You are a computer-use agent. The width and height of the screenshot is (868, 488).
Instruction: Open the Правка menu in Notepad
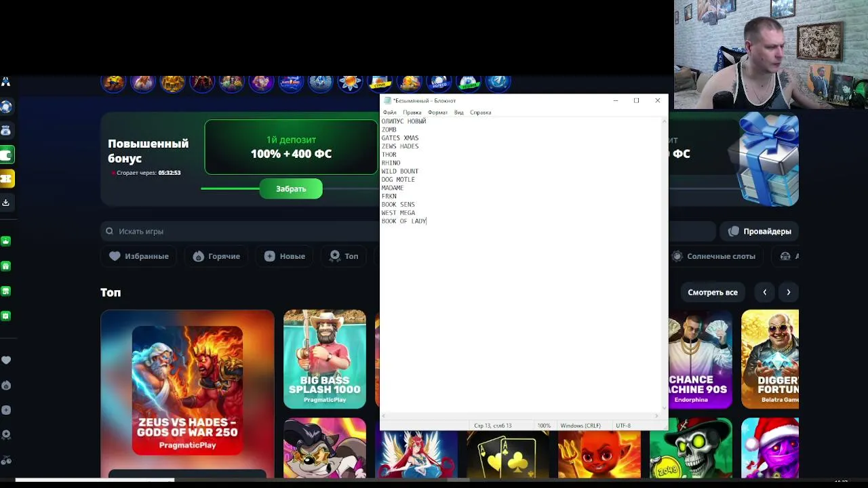click(412, 113)
